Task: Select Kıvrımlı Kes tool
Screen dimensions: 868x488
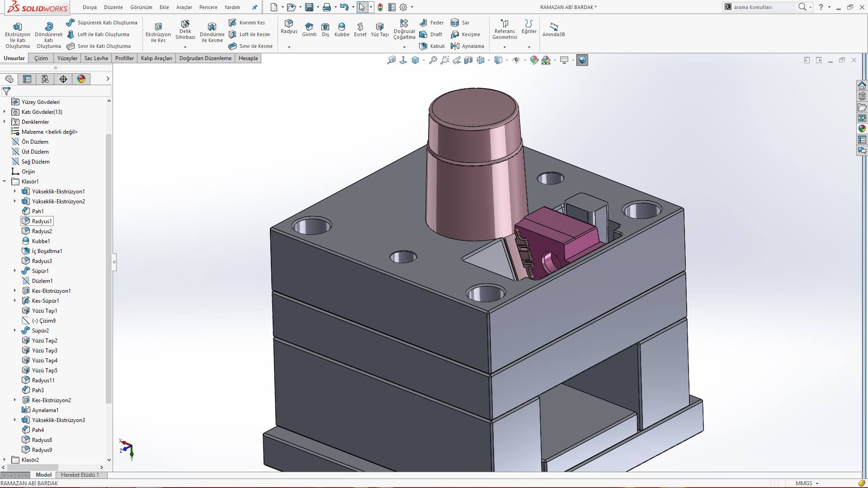Action: 247,23
